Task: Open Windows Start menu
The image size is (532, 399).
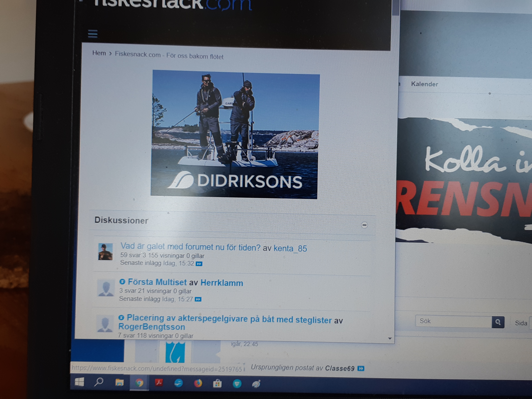Action: click(79, 382)
